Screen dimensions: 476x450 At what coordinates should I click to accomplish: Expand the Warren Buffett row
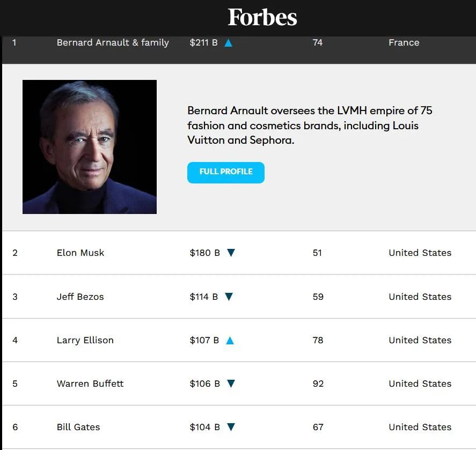click(x=90, y=383)
